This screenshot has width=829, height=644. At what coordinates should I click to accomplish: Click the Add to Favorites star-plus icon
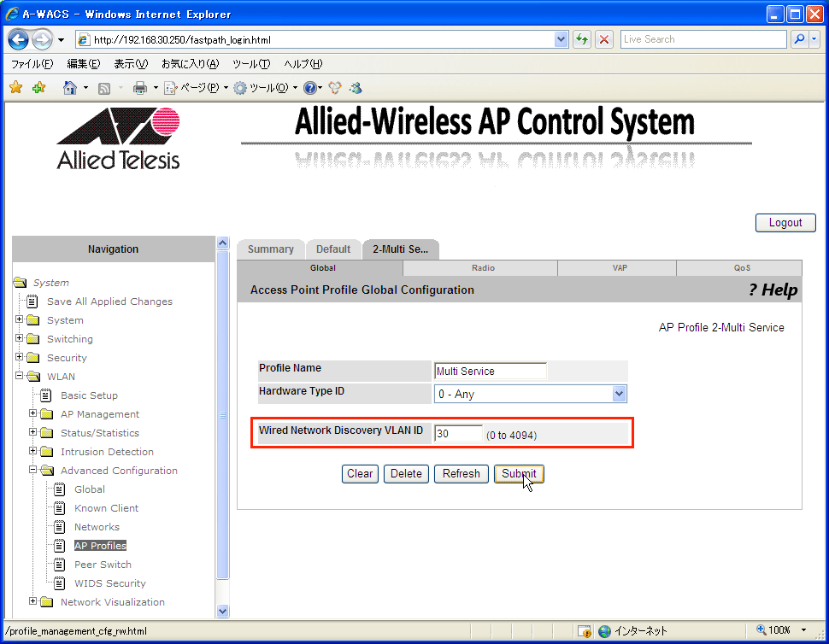tap(38, 88)
